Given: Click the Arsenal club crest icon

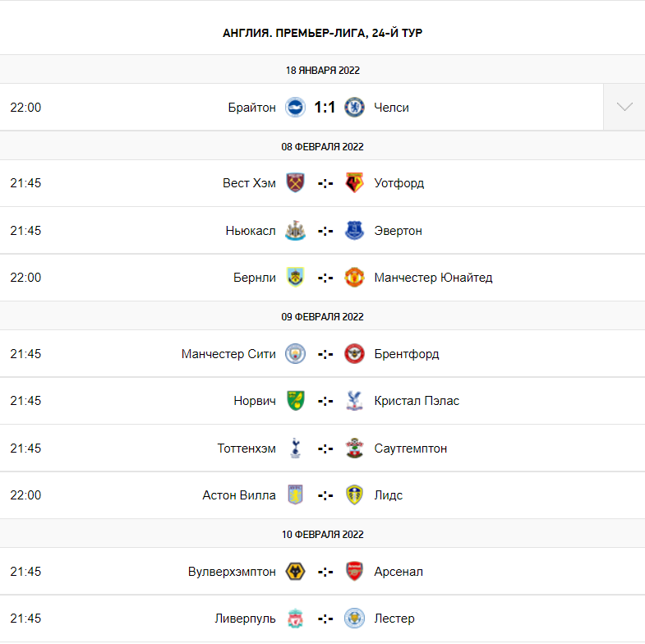Looking at the screenshot, I should [x=354, y=572].
